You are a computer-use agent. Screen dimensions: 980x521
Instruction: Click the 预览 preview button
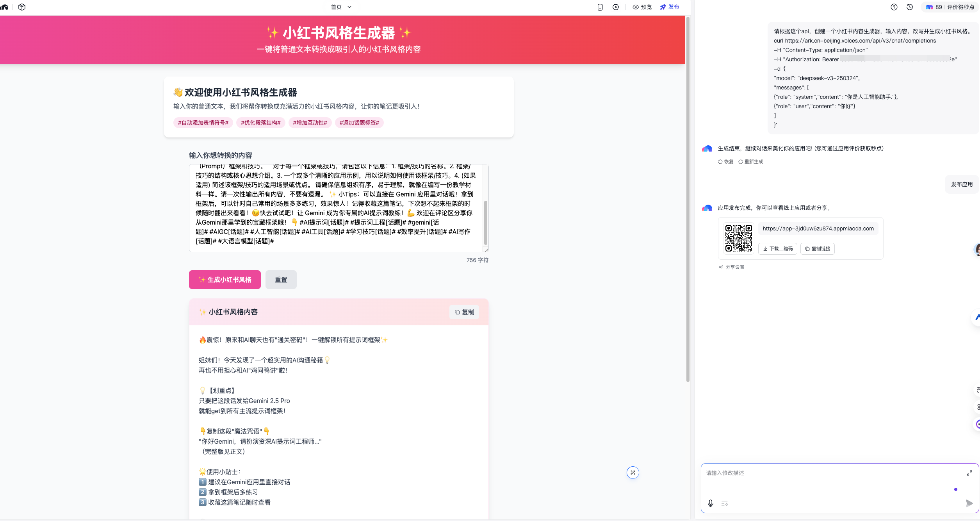[642, 7]
